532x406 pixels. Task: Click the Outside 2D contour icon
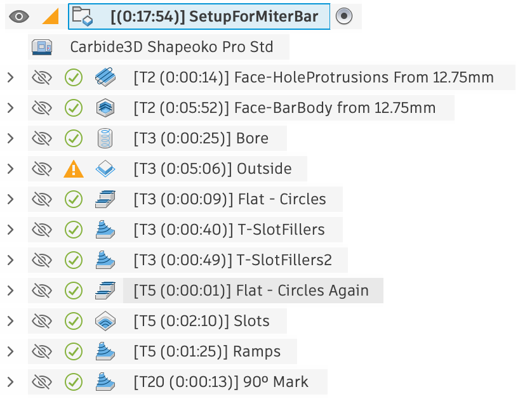(105, 169)
